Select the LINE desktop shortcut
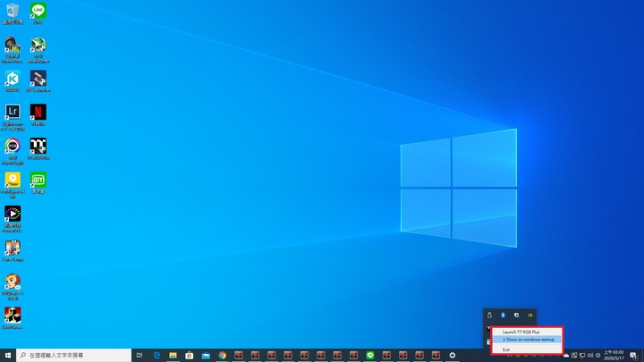 coord(38,13)
